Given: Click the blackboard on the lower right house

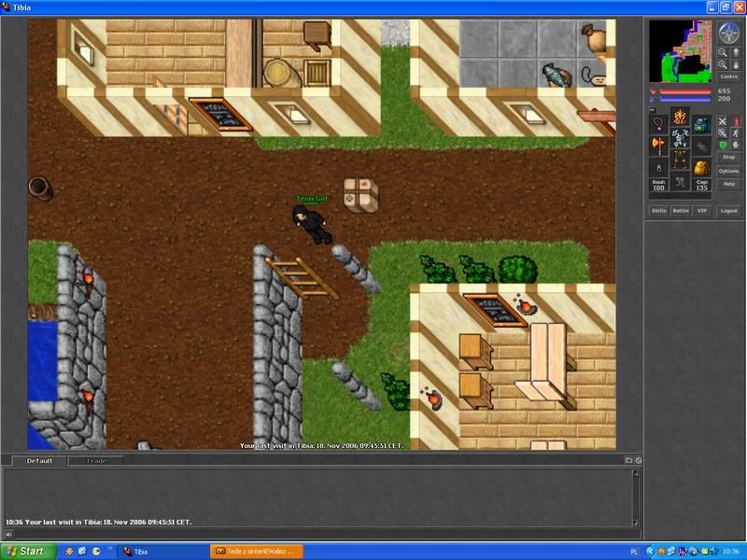Looking at the screenshot, I should coord(496,310).
